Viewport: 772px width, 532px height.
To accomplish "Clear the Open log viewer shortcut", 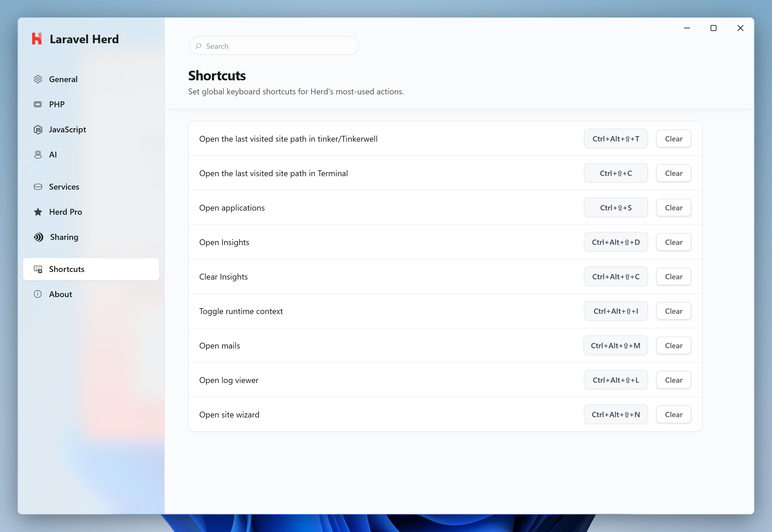I will [674, 380].
